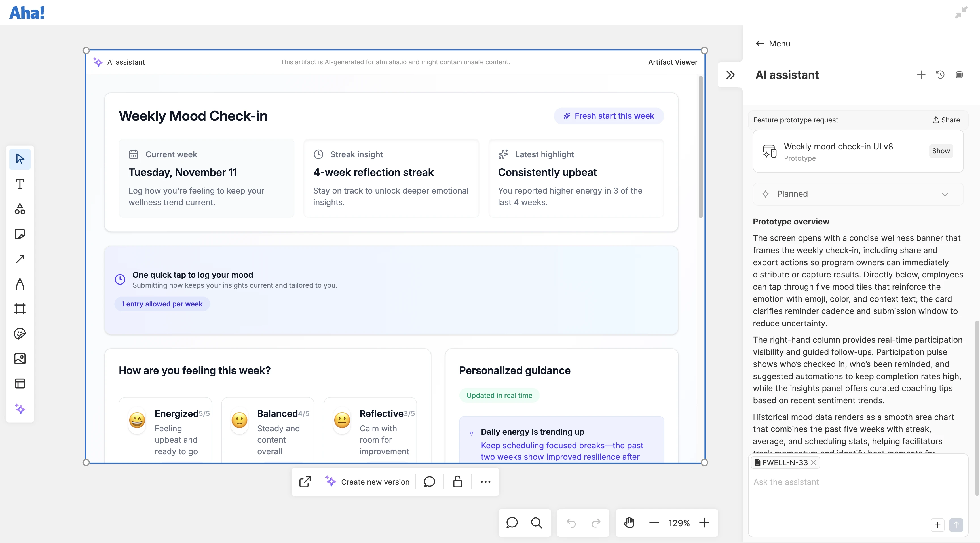Click the Share link
980x543 pixels.
click(x=946, y=120)
